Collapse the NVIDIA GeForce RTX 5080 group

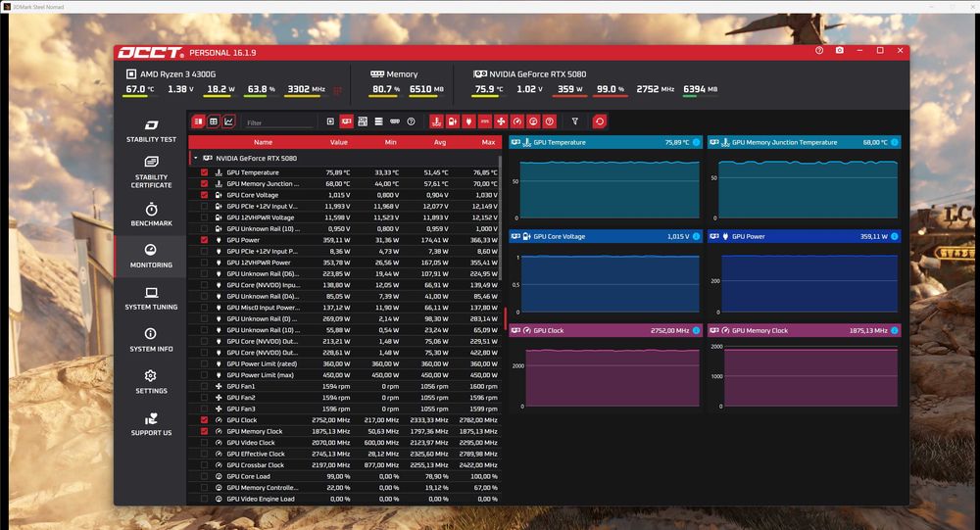[x=196, y=158]
